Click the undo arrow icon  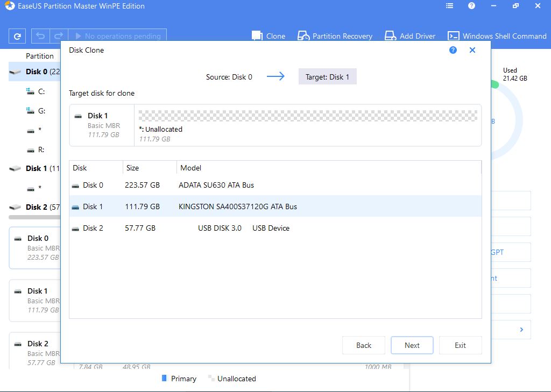[x=40, y=36]
